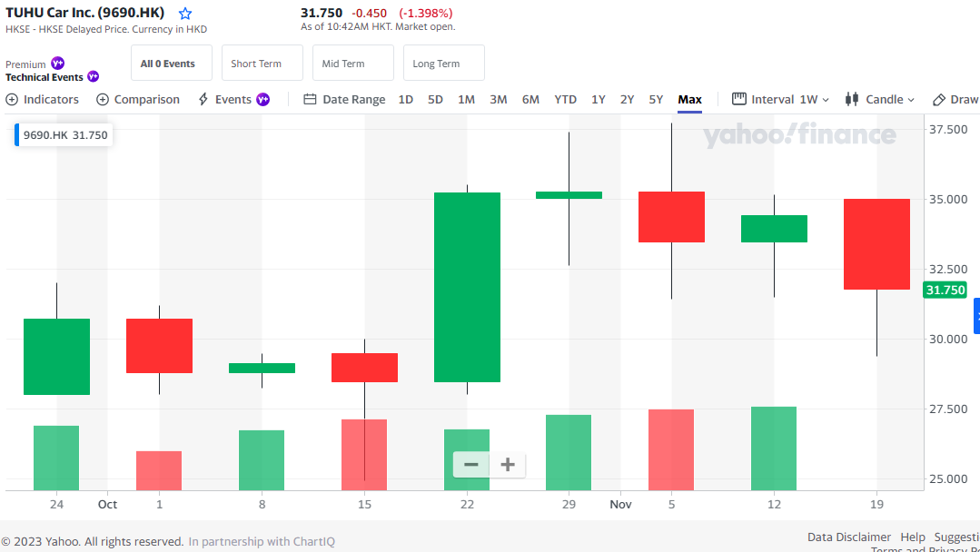
Task: Click the 35.000 price axis label
Action: 947,199
